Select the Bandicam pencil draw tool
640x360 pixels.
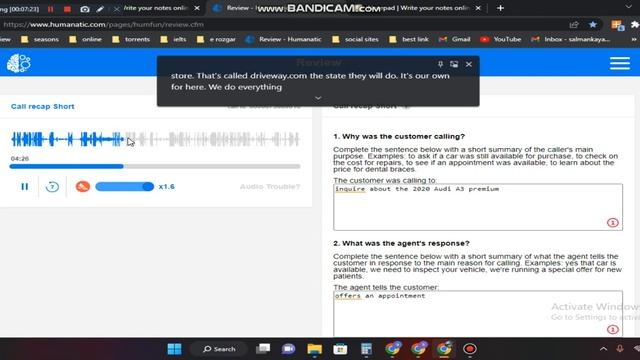[100, 9]
